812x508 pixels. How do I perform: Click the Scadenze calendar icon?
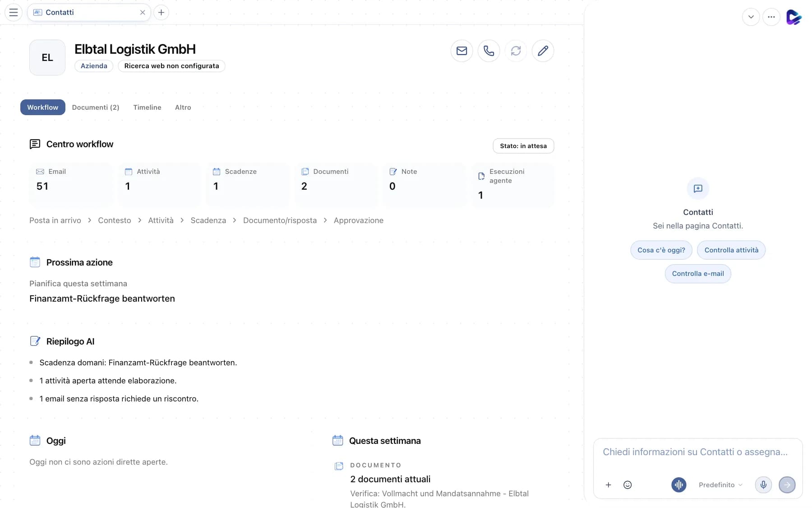[217, 172]
